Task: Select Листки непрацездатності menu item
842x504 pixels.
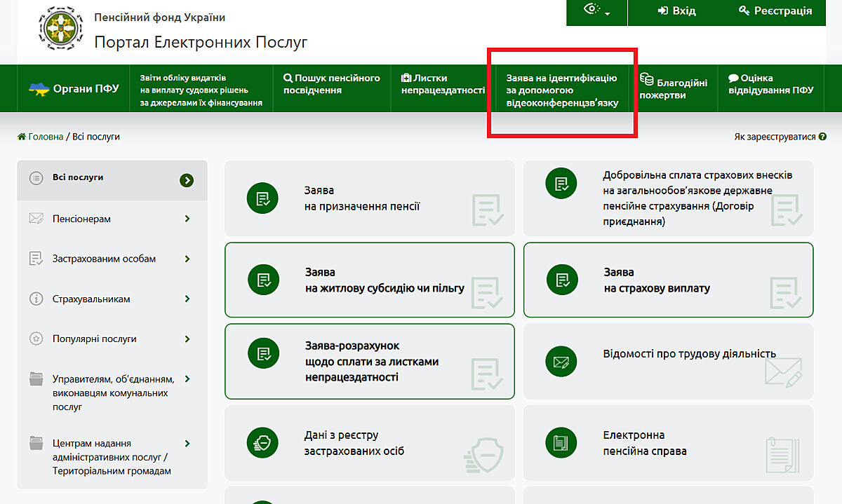Action: (x=443, y=84)
